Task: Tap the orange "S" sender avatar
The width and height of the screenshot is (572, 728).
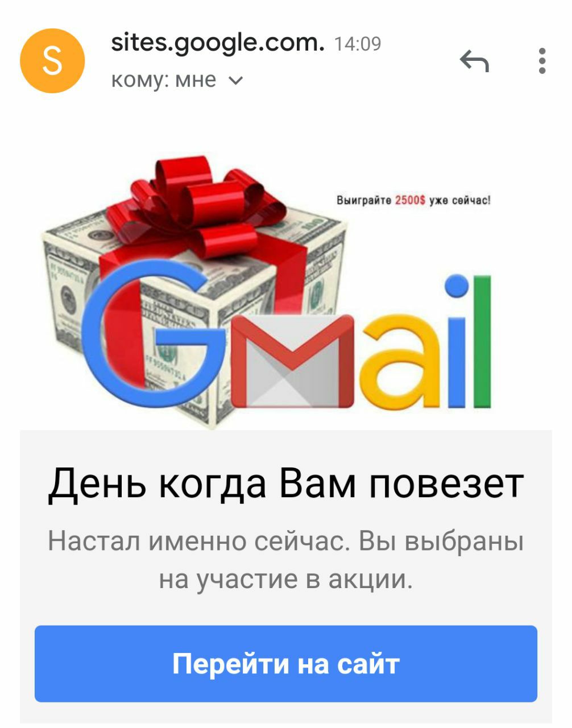Action: click(52, 60)
